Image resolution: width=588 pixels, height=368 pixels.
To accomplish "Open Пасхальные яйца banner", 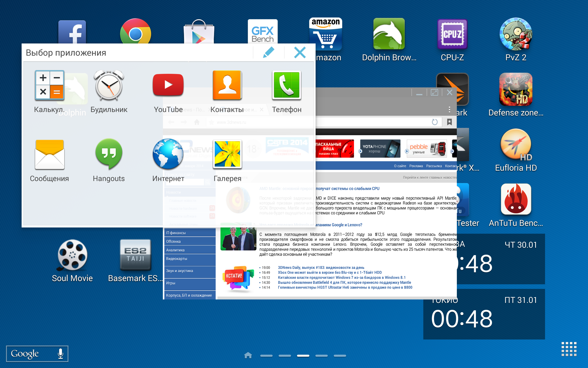I will (335, 149).
